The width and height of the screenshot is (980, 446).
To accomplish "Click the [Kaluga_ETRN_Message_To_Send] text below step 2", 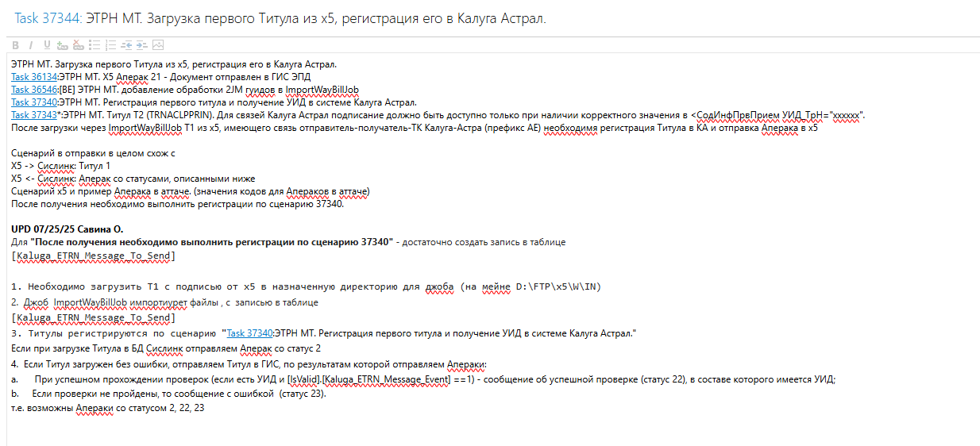I will click(94, 318).
